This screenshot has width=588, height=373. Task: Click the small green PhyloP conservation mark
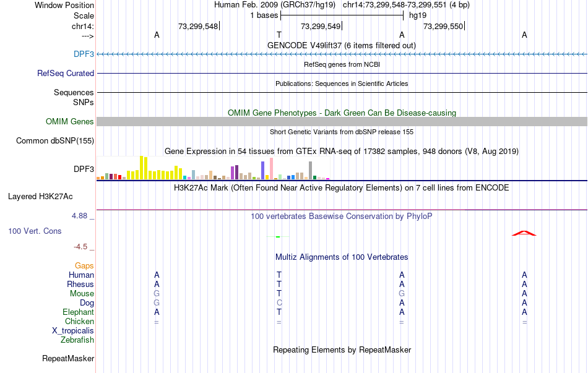(x=278, y=236)
